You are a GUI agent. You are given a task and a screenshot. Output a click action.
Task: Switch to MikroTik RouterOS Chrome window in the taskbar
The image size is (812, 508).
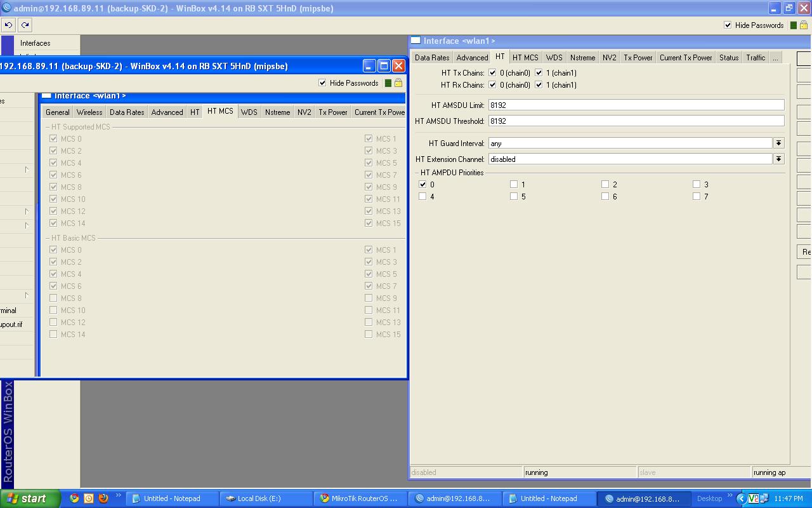[x=361, y=498]
